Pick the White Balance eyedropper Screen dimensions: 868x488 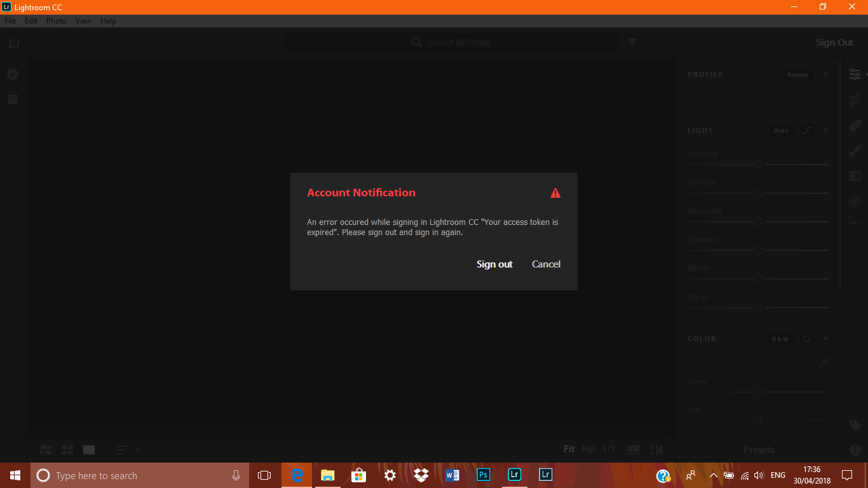824,364
